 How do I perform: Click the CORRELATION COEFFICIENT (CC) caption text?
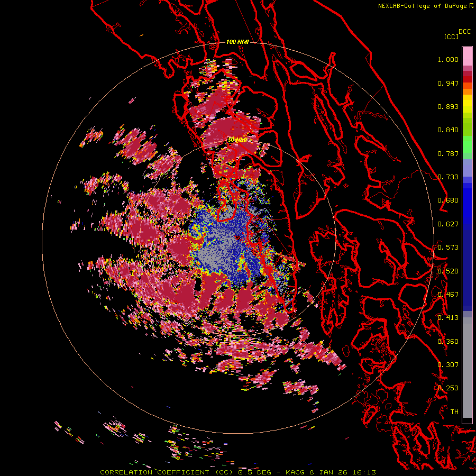[167, 472]
